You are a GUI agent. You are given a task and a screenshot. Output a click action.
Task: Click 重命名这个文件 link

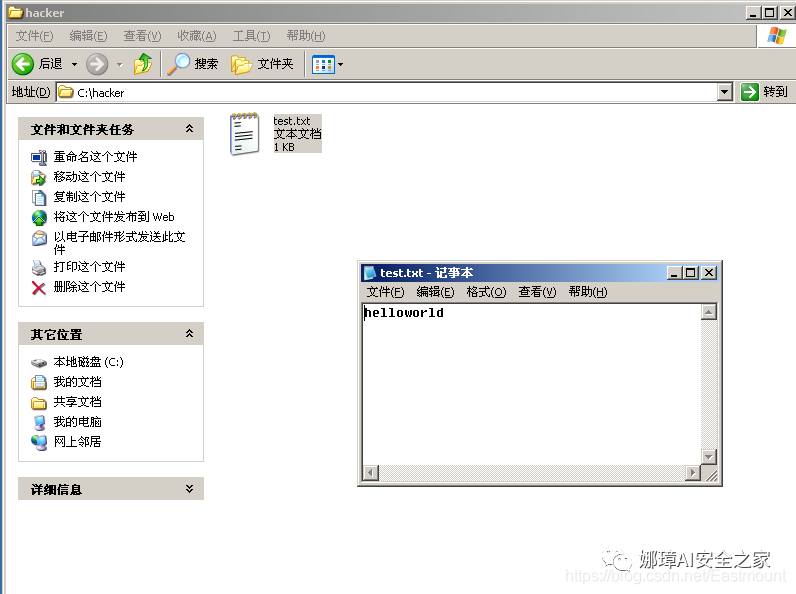pos(95,157)
